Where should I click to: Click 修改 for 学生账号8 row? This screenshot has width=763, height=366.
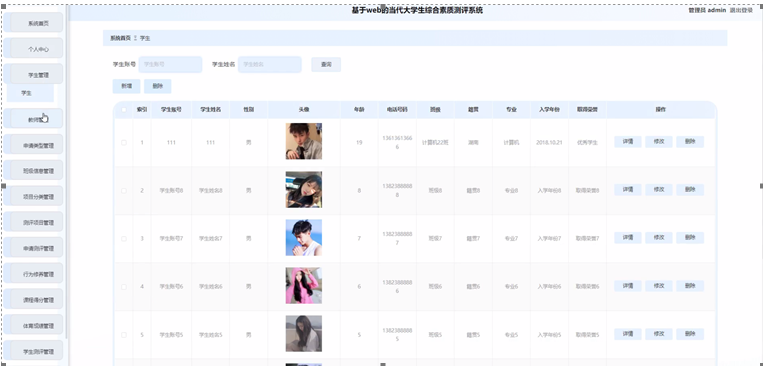pyautogui.click(x=659, y=190)
